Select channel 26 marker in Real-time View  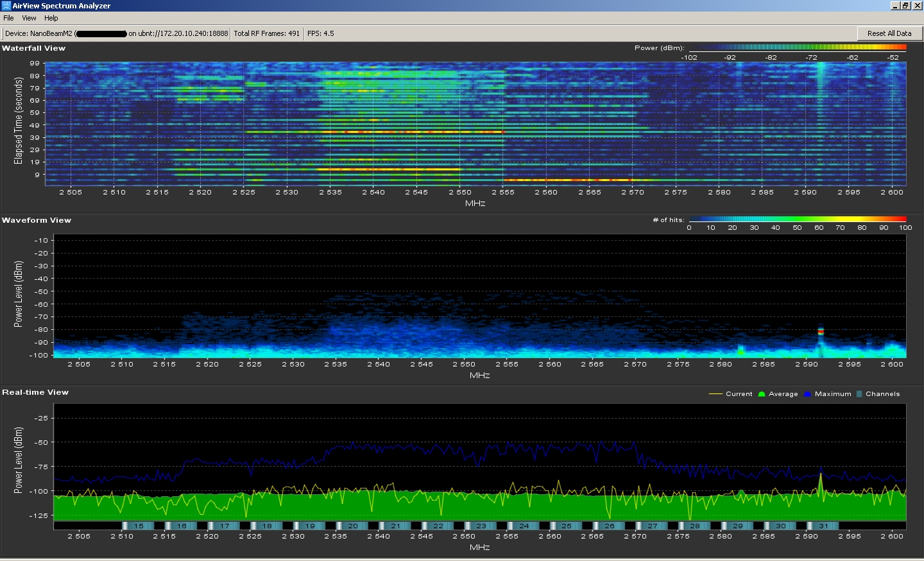pyautogui.click(x=610, y=526)
